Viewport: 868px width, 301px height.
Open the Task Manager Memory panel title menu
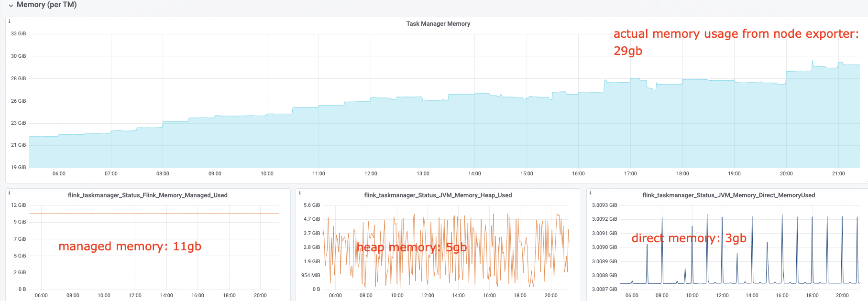[438, 24]
